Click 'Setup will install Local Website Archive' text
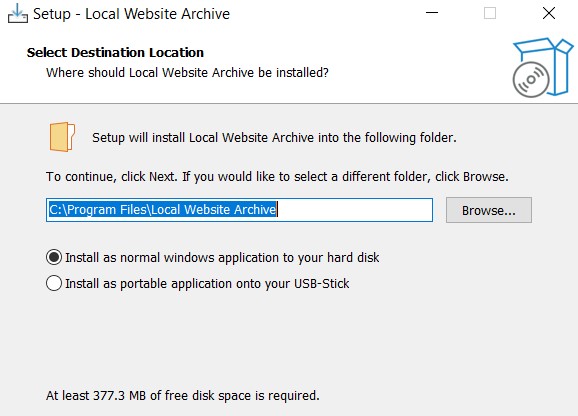578x416 pixels. [274, 137]
